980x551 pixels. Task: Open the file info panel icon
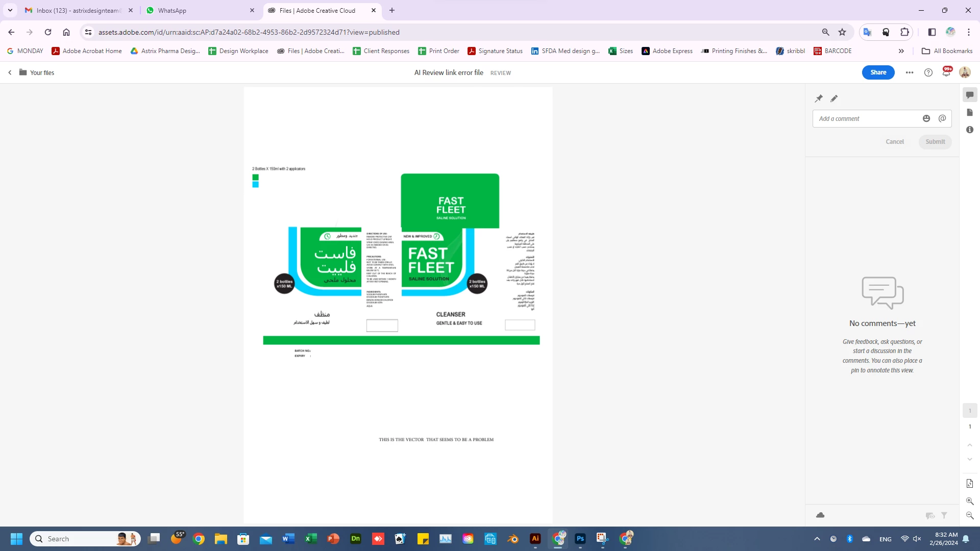[970, 130]
